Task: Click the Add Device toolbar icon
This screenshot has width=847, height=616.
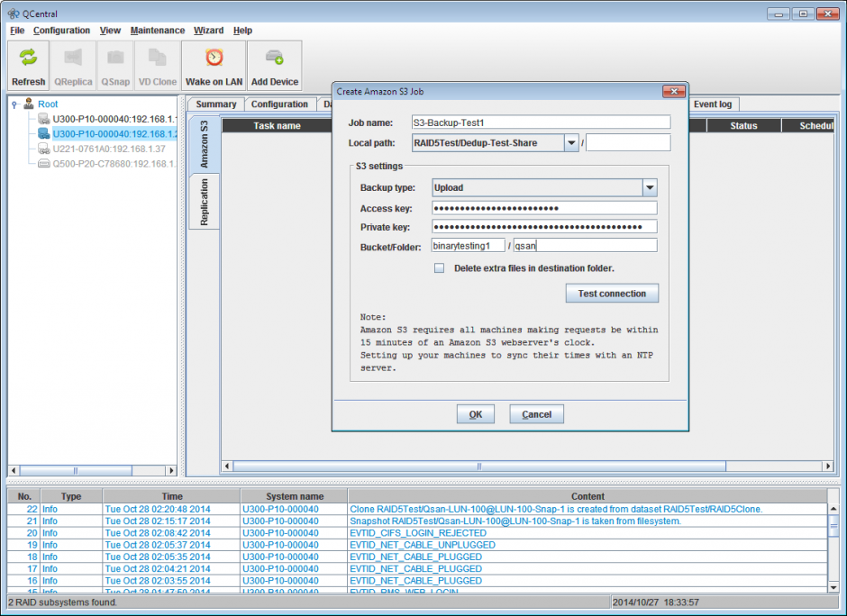Action: 275,58
